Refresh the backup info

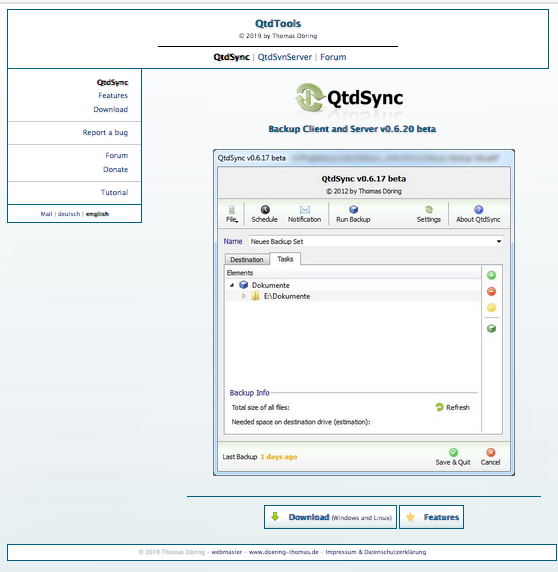click(x=452, y=407)
